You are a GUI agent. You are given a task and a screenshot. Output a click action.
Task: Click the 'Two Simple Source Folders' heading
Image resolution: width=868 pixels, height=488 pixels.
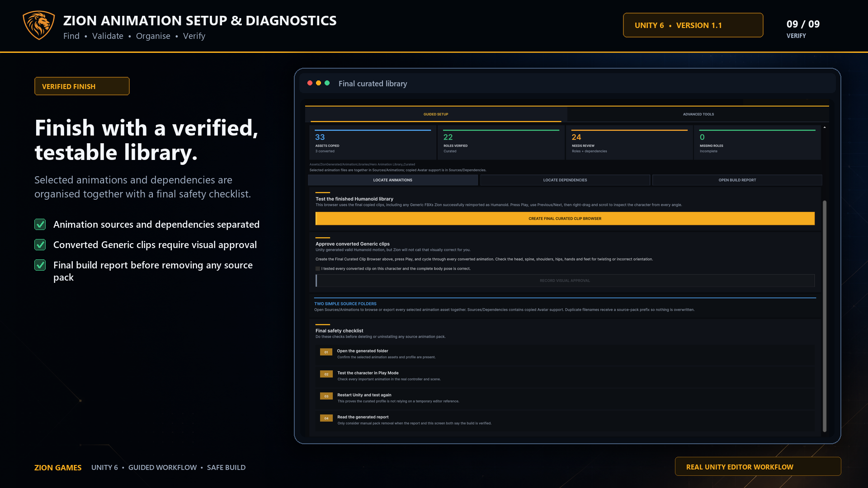point(345,304)
